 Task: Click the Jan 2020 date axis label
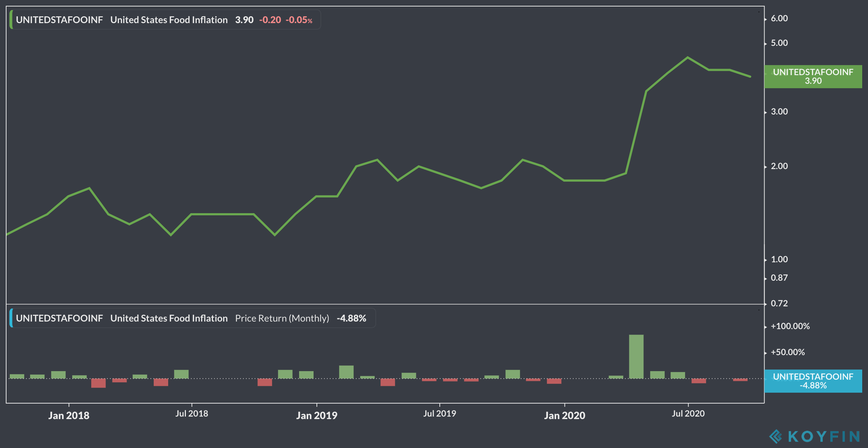pos(564,415)
